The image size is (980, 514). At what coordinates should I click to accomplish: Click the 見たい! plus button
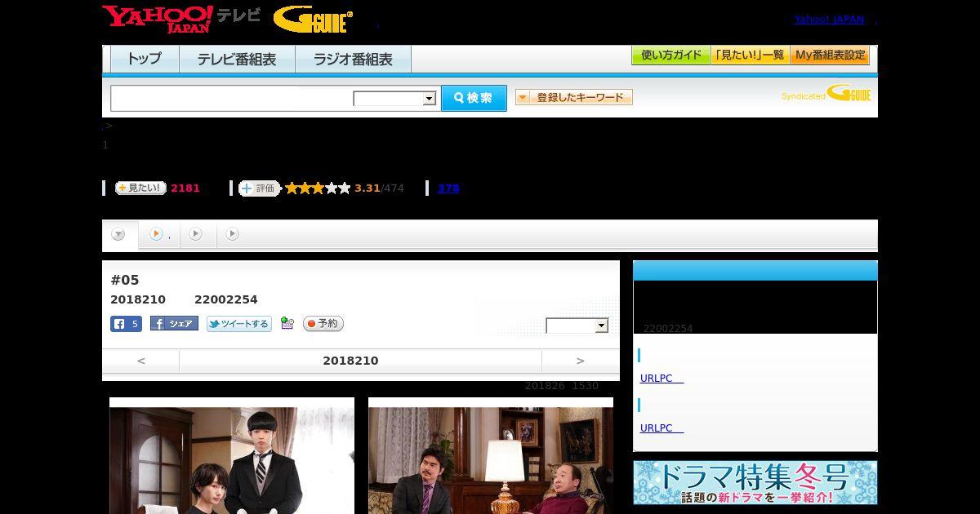[140, 188]
